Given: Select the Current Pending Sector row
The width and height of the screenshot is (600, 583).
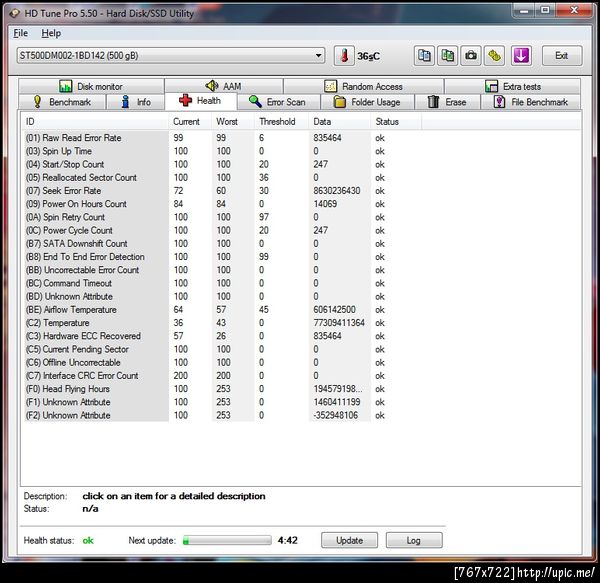Looking at the screenshot, I should tap(223, 349).
